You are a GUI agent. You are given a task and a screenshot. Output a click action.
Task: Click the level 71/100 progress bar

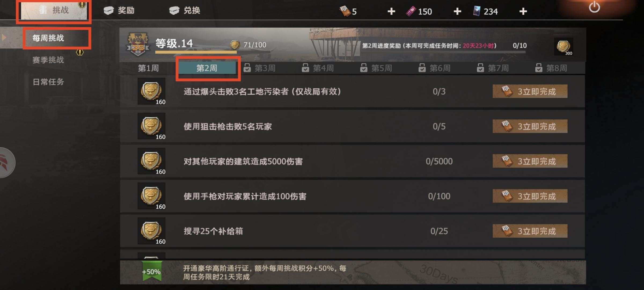tap(212, 52)
